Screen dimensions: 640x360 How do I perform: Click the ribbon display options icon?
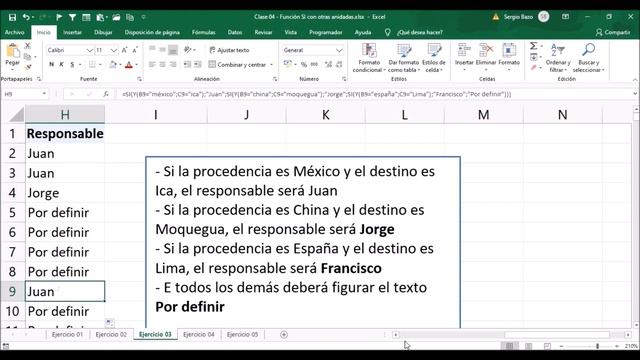click(565, 17)
